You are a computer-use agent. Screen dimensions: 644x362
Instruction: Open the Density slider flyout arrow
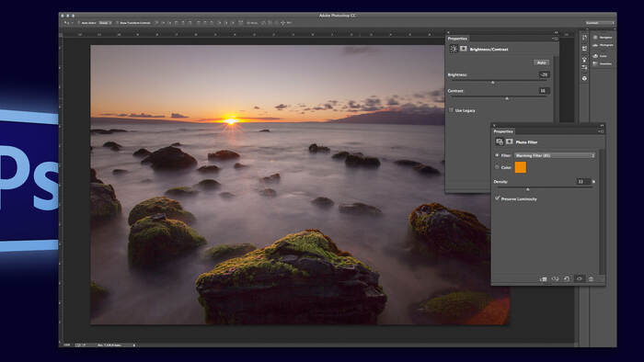[x=593, y=181]
